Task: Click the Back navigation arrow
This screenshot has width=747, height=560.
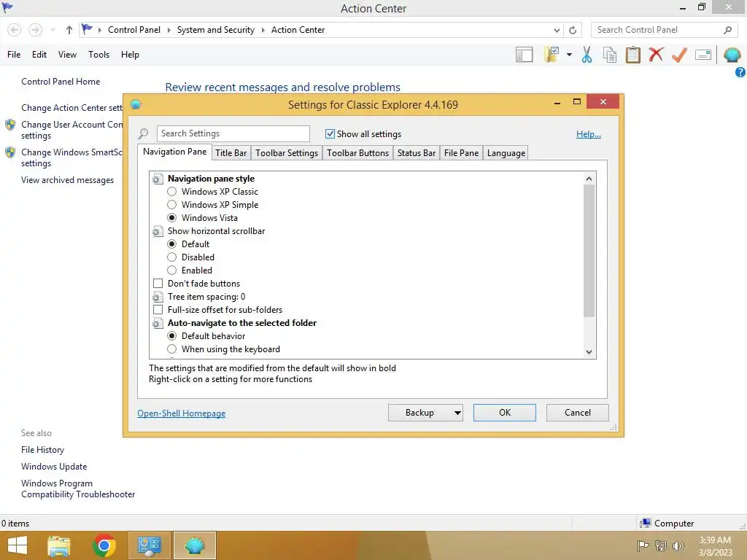Action: (15, 30)
